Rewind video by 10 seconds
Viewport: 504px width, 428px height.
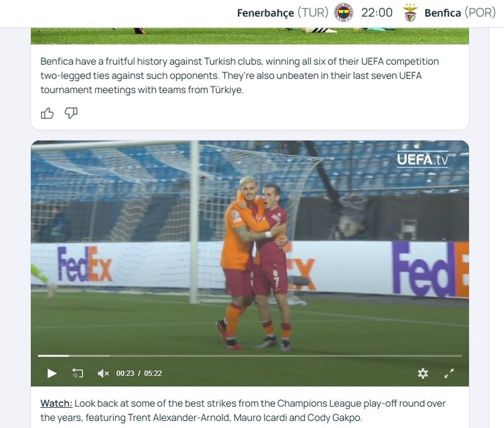77,373
